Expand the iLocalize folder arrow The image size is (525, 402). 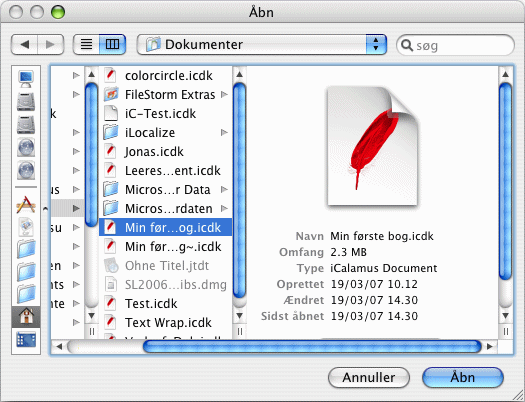point(224,133)
